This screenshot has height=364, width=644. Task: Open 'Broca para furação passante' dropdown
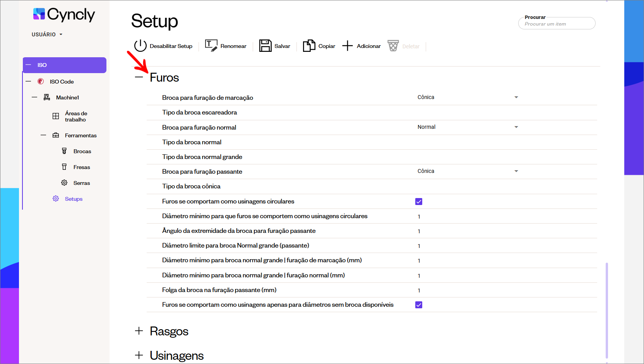(468, 171)
